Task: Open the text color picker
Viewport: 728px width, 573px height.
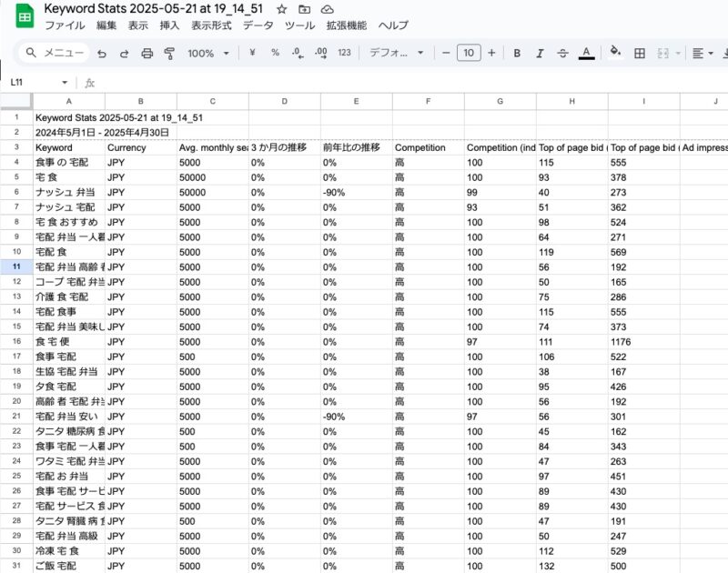Action: (586, 54)
